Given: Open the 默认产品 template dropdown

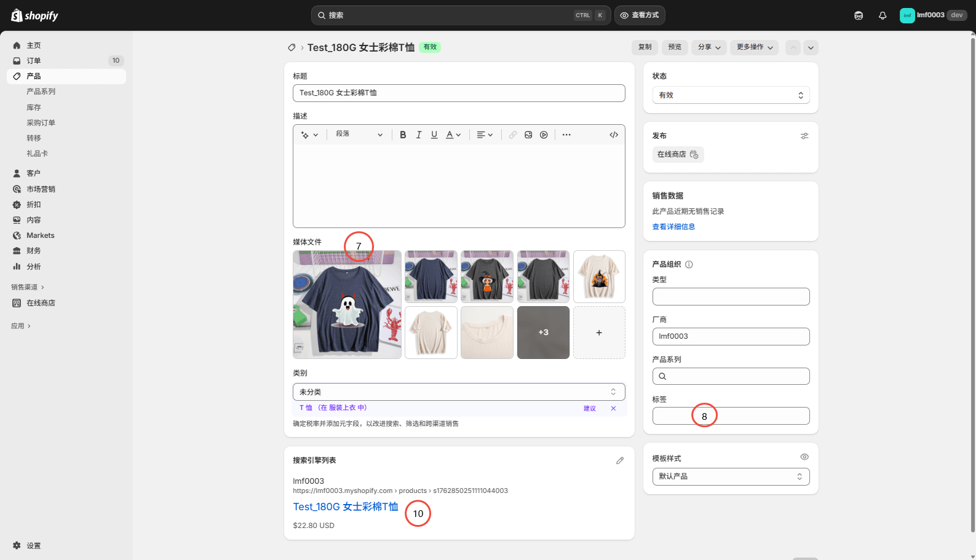Looking at the screenshot, I should pos(731,476).
